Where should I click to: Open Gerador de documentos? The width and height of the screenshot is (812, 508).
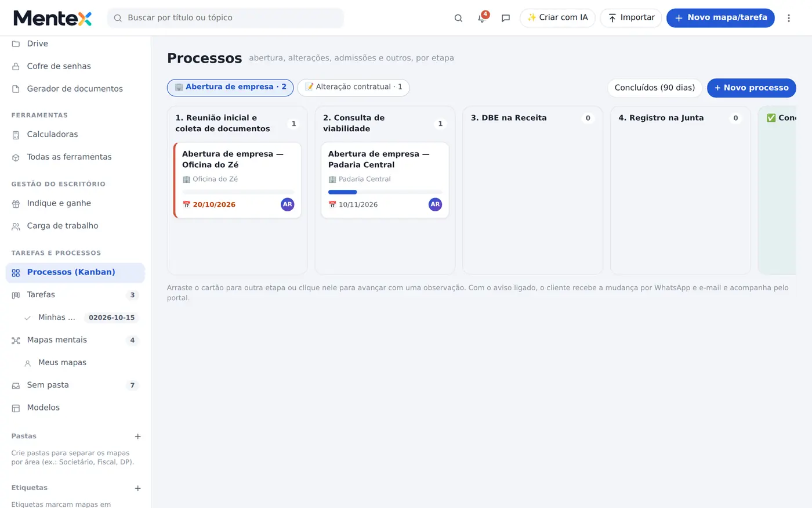[75, 89]
